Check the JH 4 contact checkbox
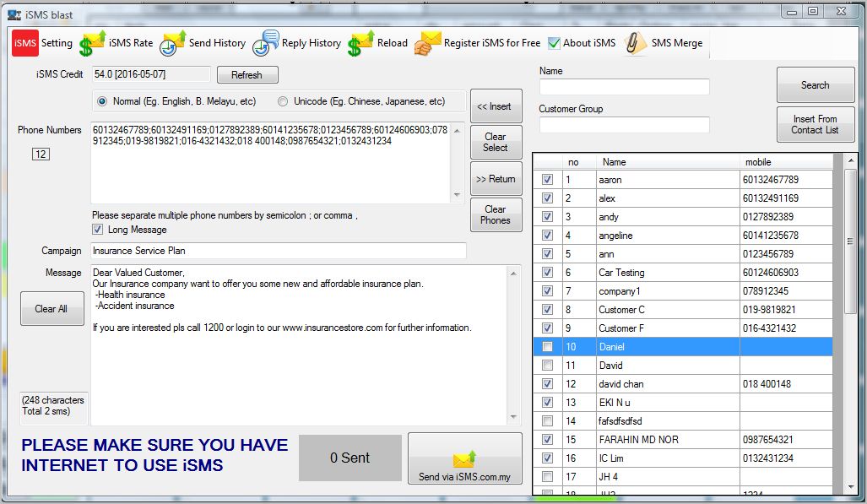The image size is (867, 504). pyautogui.click(x=547, y=476)
